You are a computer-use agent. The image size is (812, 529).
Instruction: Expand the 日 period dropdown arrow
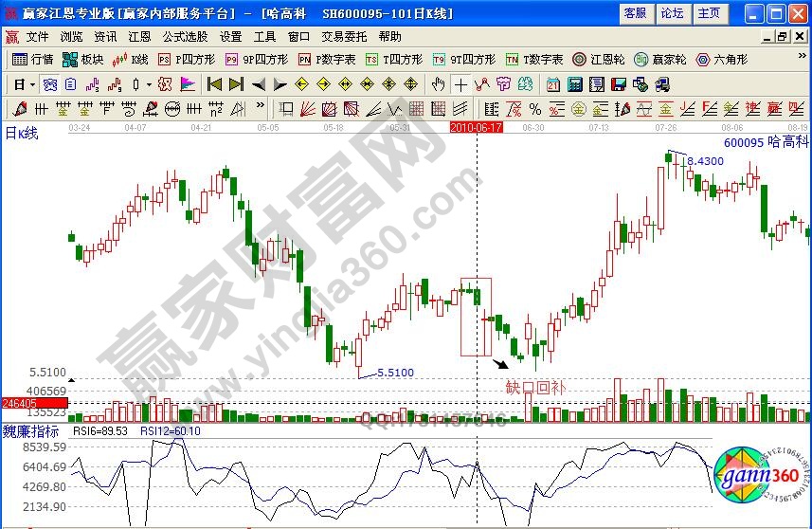tap(31, 84)
